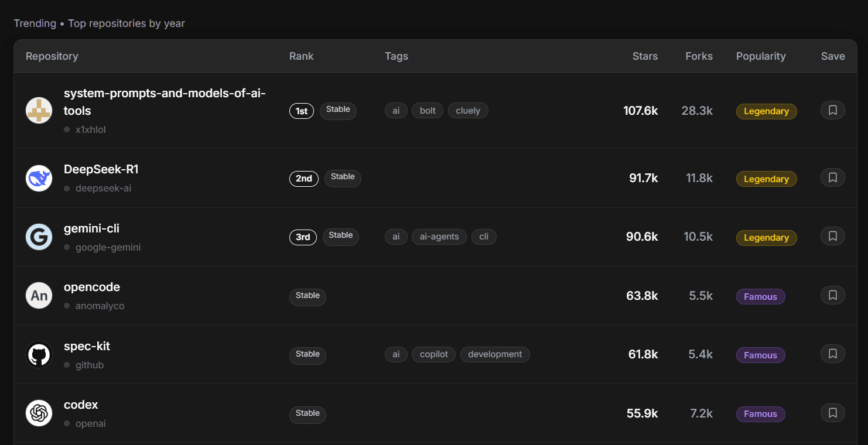
Task: Sort by the Forks column header
Action: [x=699, y=56]
